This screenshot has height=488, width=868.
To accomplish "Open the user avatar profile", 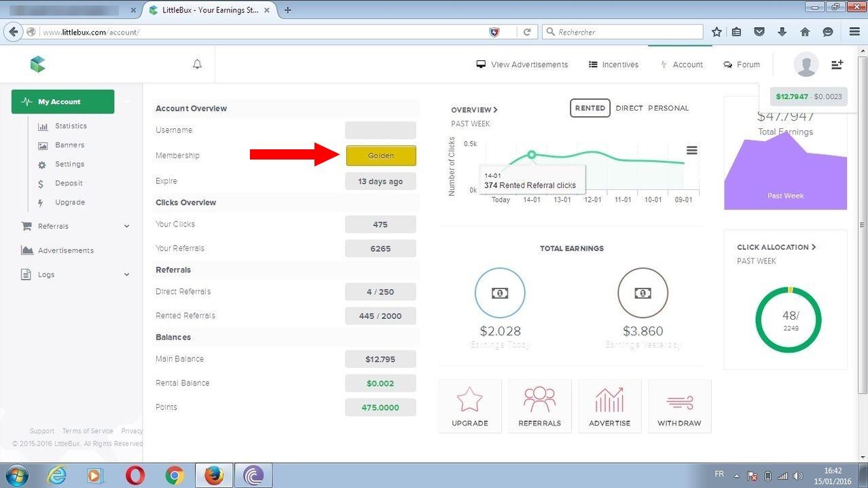I will click(x=806, y=64).
